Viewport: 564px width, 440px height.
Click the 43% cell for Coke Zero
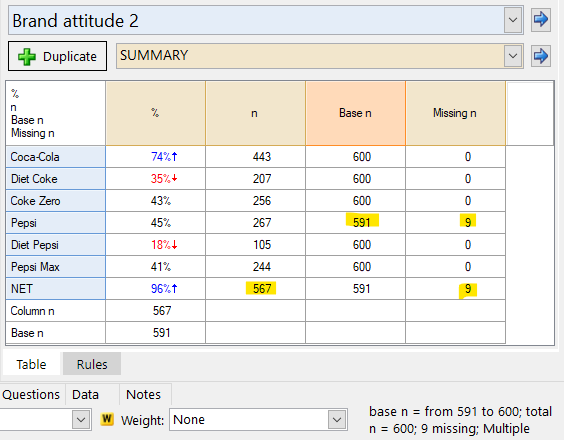coord(155,201)
